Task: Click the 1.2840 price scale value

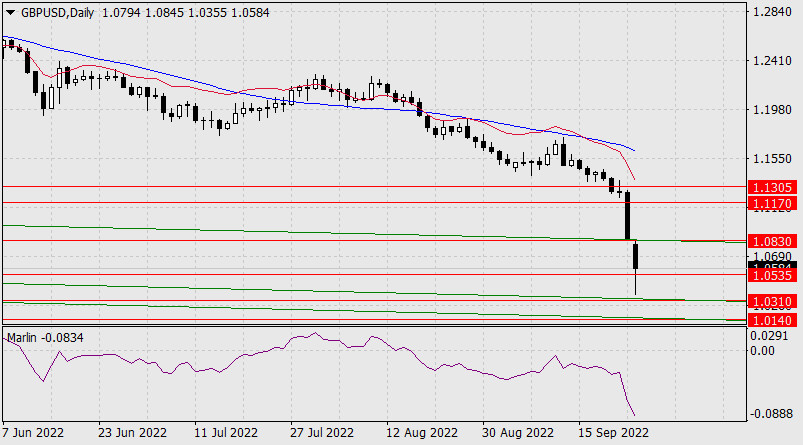Action: pyautogui.click(x=772, y=12)
